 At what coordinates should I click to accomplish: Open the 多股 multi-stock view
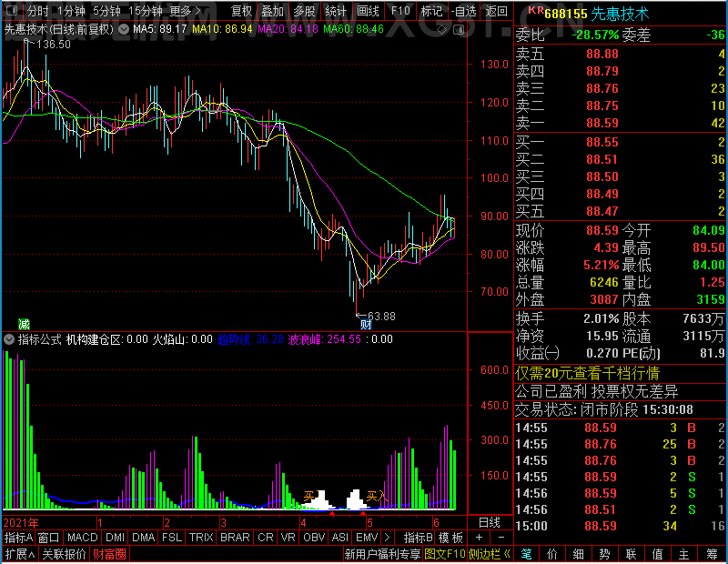pos(304,10)
